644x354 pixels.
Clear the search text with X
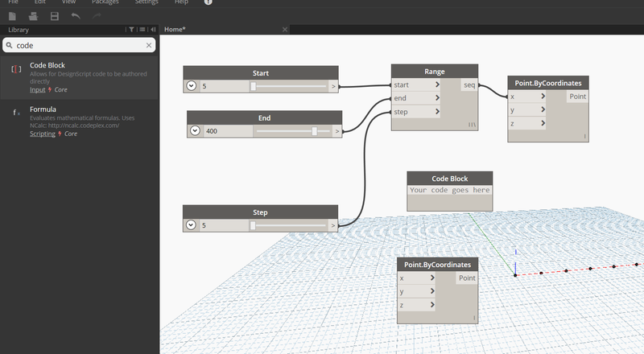149,45
